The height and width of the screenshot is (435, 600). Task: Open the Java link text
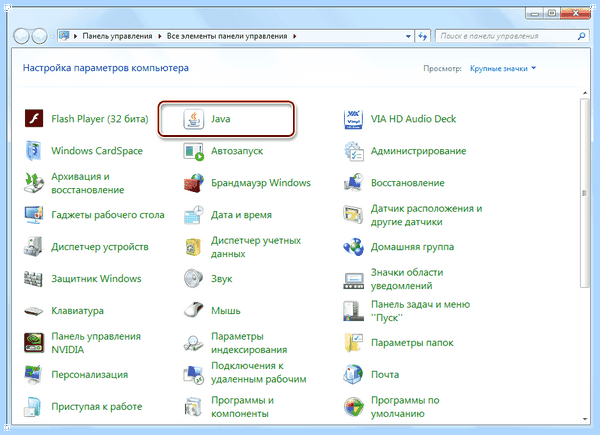click(x=221, y=119)
